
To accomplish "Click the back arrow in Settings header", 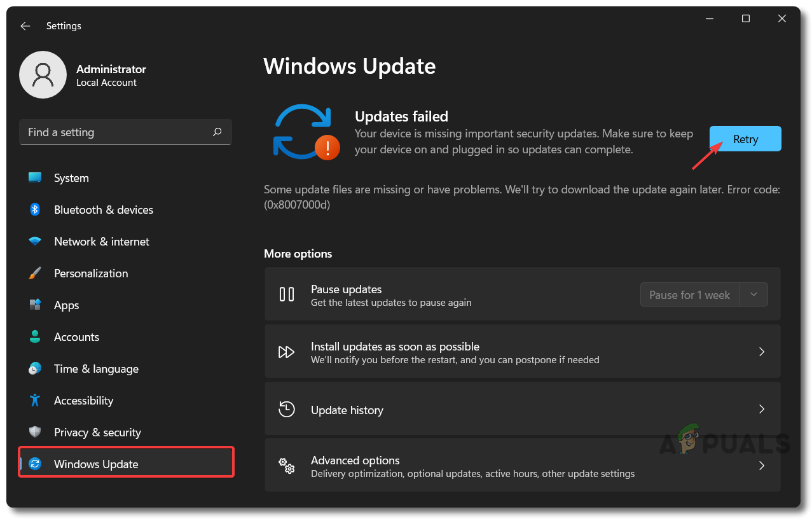I will click(25, 26).
